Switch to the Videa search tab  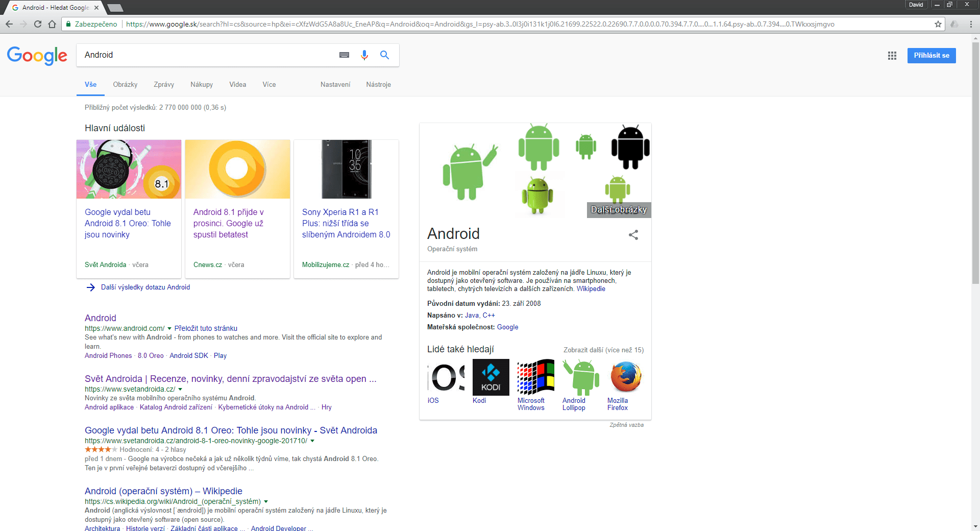tap(237, 85)
